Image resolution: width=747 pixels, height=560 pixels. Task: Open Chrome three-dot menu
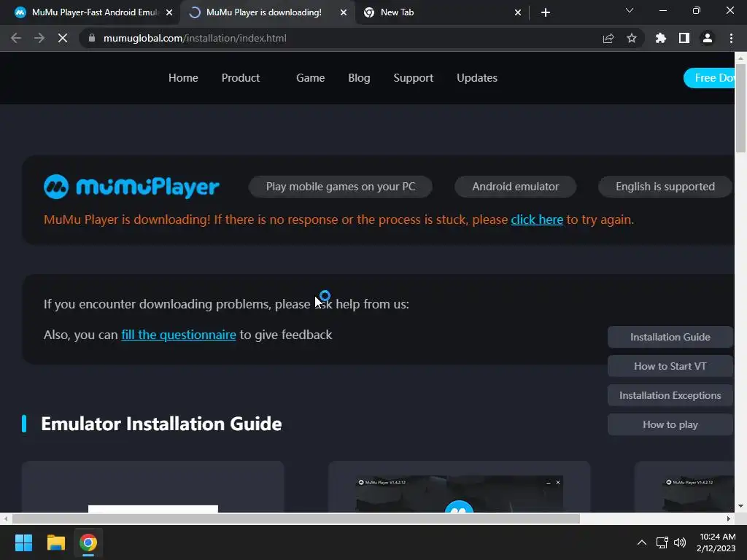tap(731, 38)
